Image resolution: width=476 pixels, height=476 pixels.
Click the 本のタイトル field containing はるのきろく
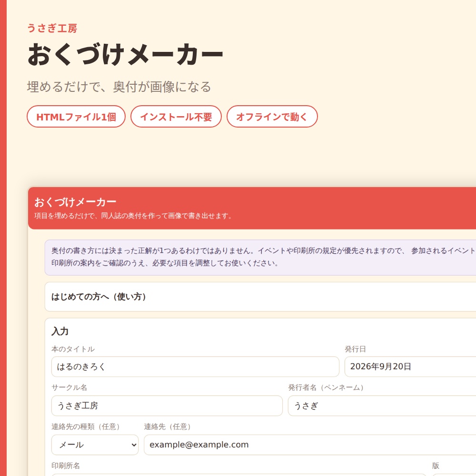(195, 367)
